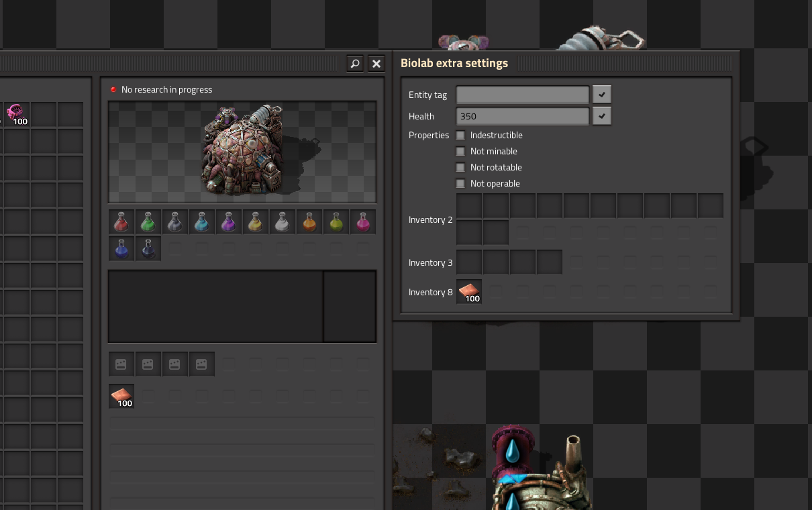Image resolution: width=812 pixels, height=510 pixels.
Task: Enable the Indestructible checkbox
Action: click(460, 136)
